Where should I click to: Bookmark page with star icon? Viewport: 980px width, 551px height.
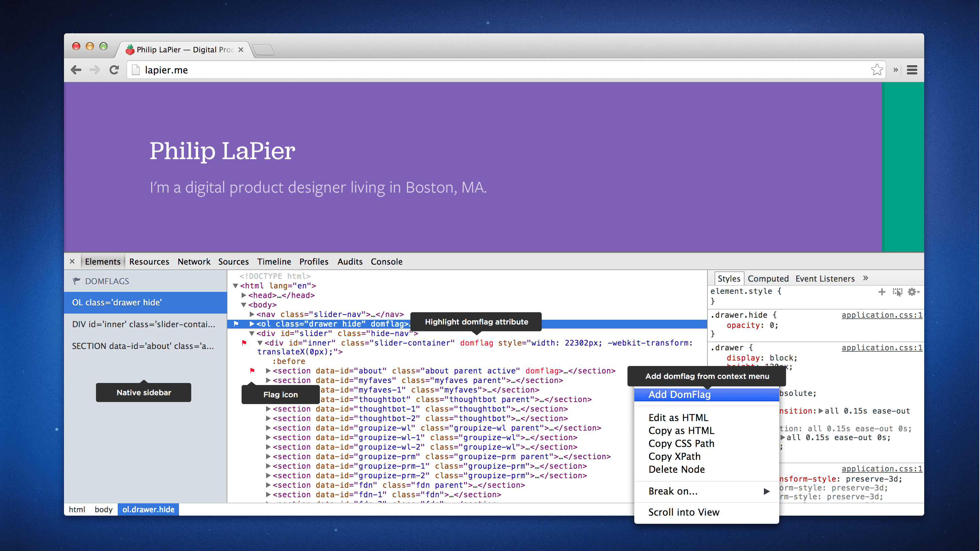[x=877, y=70]
